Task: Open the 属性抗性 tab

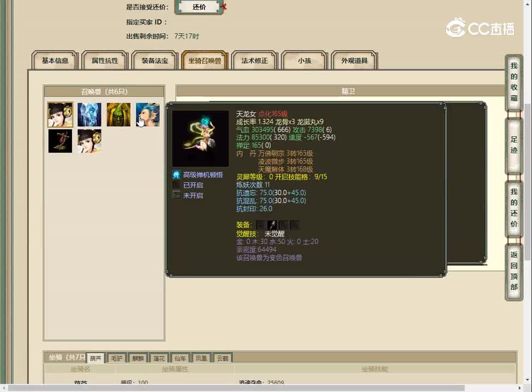Action: 105,61
